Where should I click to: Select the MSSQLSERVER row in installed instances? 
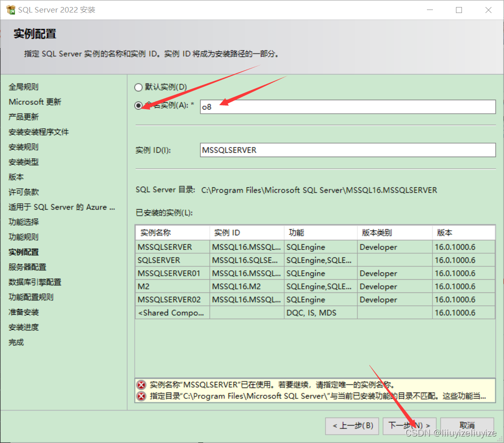(315, 247)
